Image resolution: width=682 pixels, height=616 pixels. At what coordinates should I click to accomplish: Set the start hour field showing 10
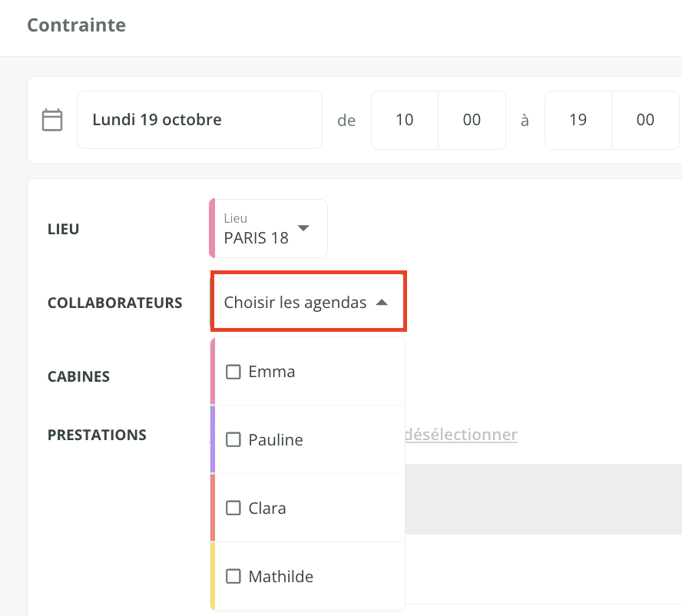pos(405,120)
